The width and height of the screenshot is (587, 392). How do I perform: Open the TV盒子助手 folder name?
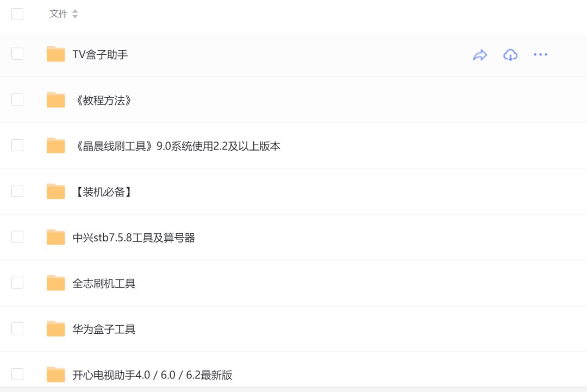tap(100, 55)
